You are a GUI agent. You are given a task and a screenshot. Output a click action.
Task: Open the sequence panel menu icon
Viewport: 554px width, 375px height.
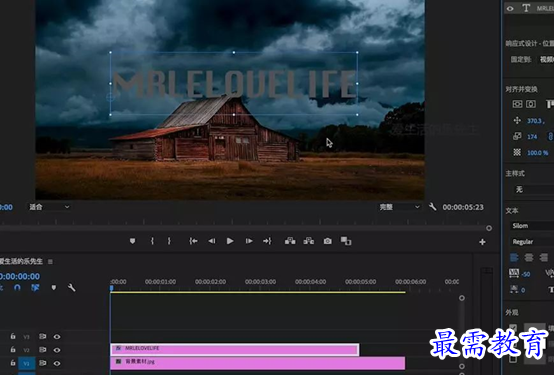click(x=51, y=262)
